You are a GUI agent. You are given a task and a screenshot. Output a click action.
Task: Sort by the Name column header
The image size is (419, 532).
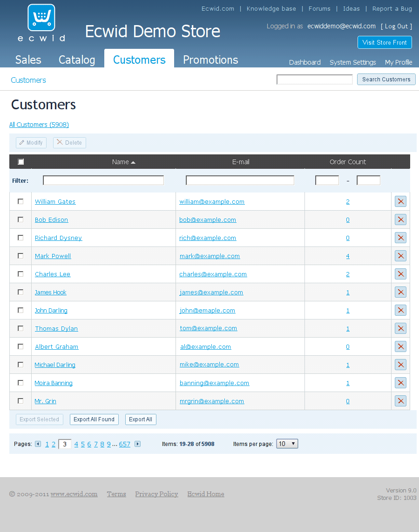click(x=123, y=162)
